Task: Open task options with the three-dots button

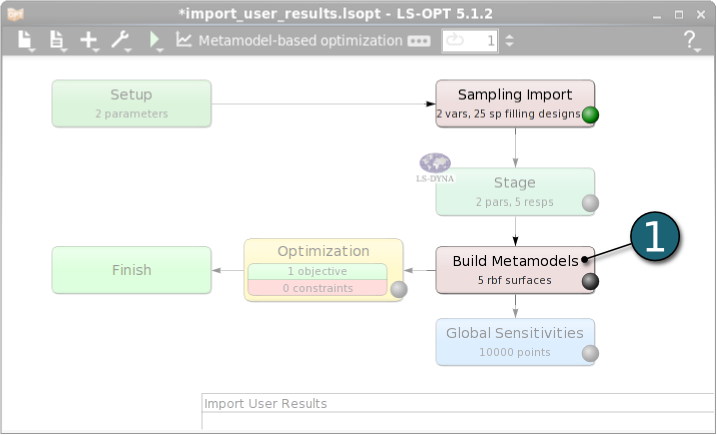Action: (x=419, y=41)
